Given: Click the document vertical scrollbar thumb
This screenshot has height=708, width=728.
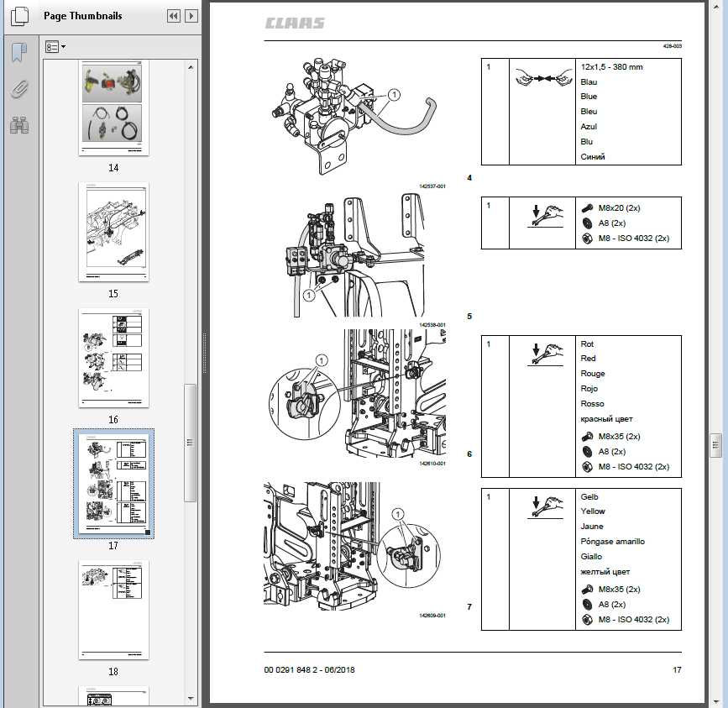Looking at the screenshot, I should point(715,443).
